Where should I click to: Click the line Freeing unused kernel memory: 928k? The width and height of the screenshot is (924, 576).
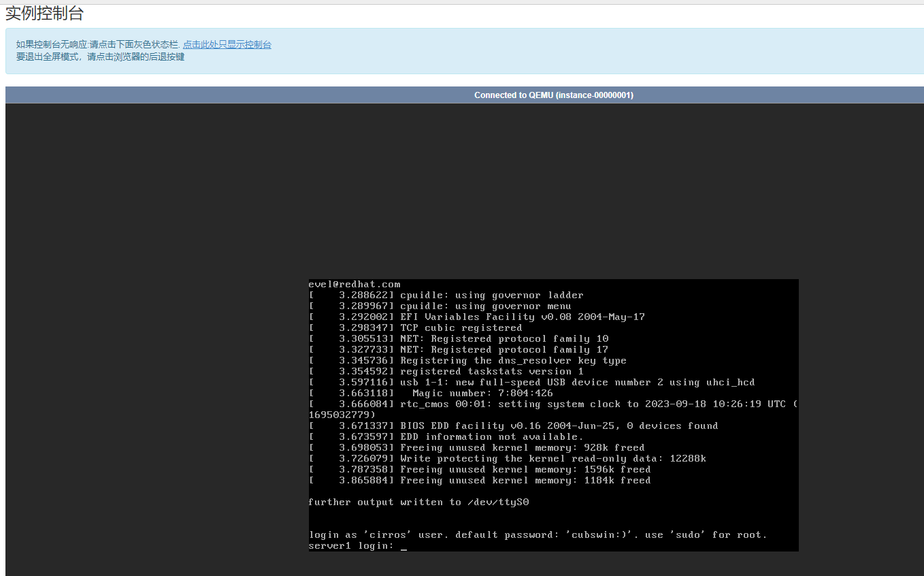pyautogui.click(x=477, y=448)
